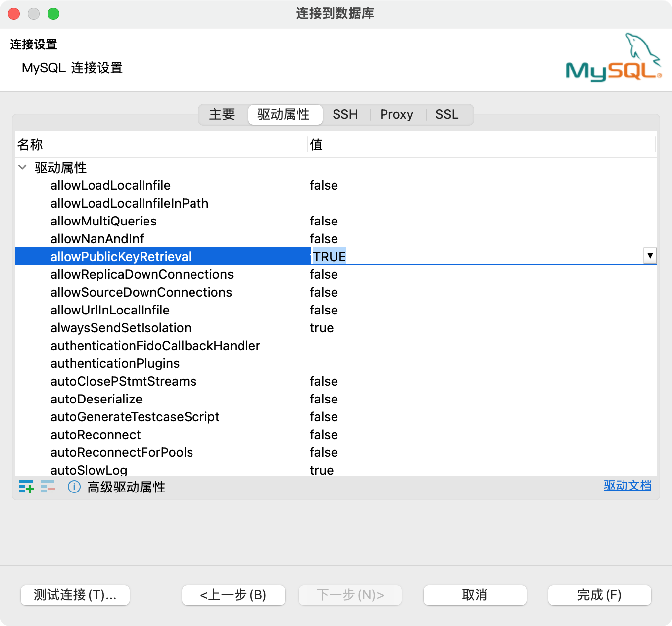Click the remove property icon
The height and width of the screenshot is (626, 672).
48,487
